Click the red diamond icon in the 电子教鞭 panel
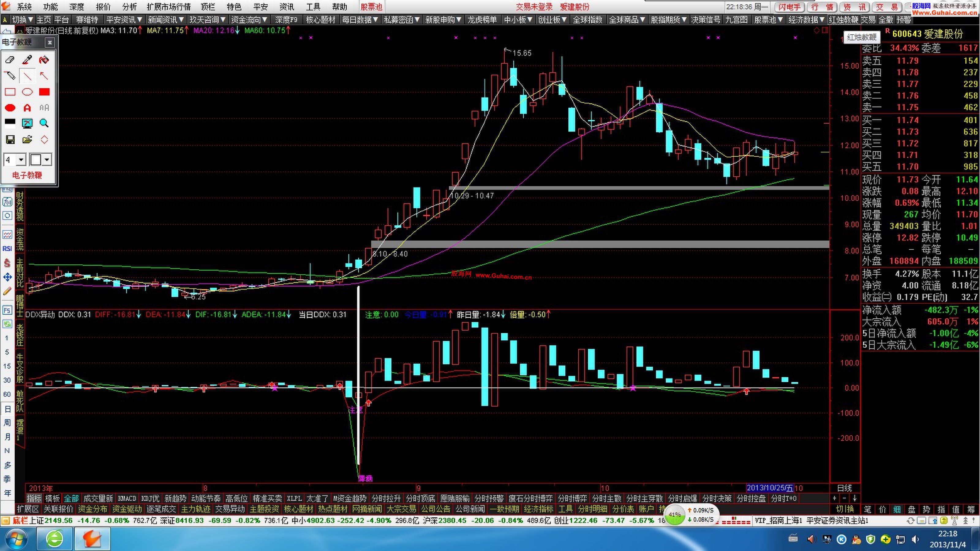Image resolution: width=980 pixels, height=551 pixels. point(44,140)
